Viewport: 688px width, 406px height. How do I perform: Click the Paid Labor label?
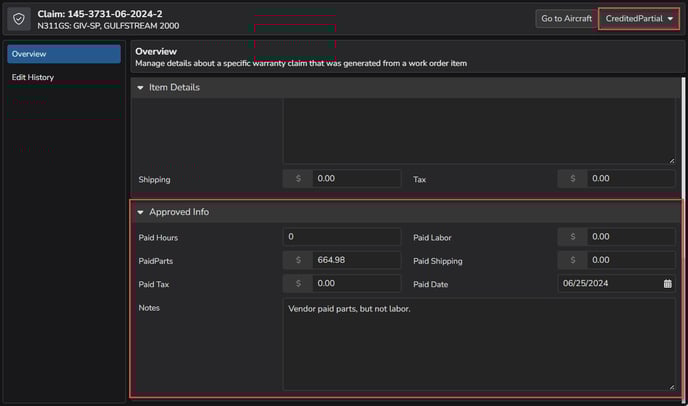[432, 238]
